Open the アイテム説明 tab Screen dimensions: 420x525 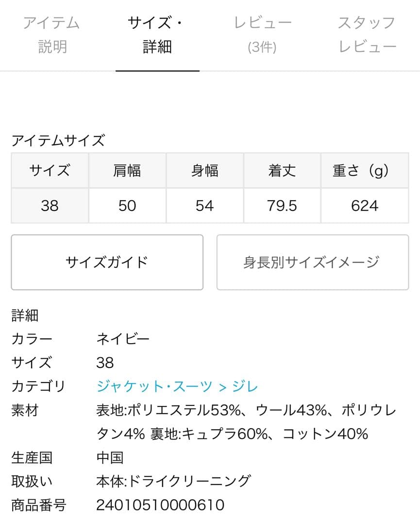51,35
